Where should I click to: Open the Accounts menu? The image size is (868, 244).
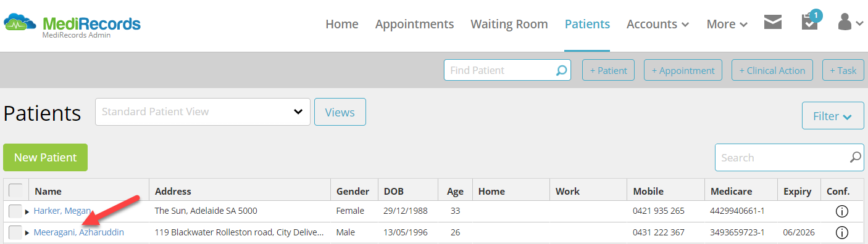click(657, 24)
